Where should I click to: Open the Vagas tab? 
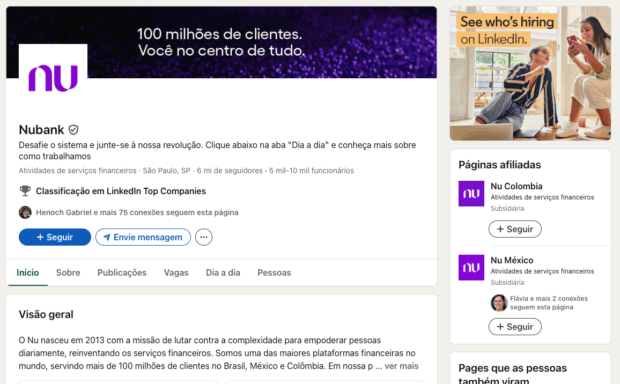[x=176, y=272]
